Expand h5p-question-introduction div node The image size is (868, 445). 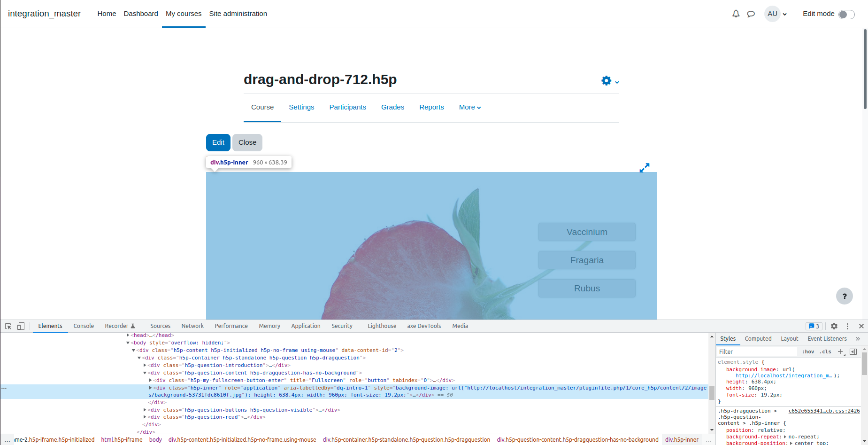[x=145, y=365]
